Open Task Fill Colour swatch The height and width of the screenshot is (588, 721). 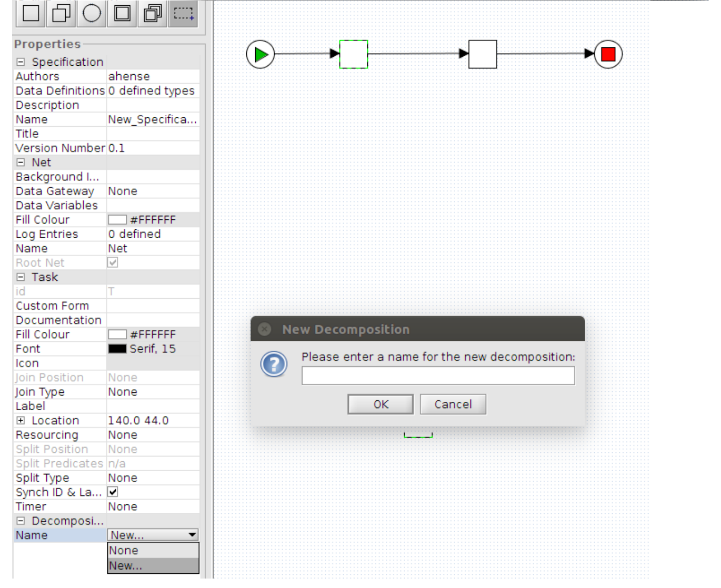coord(117,334)
